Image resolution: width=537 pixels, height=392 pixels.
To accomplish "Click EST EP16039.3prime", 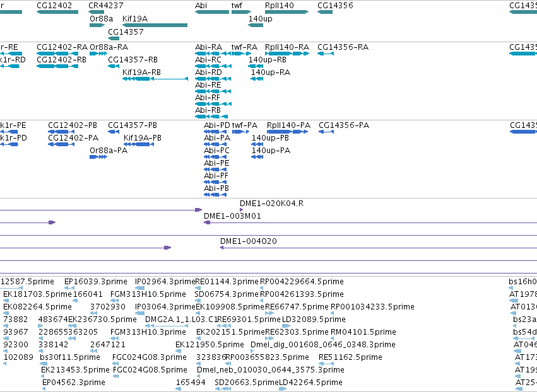I will pos(69,288).
